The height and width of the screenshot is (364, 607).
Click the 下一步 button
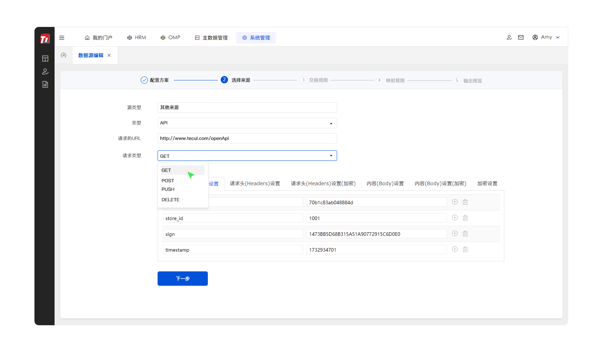tap(183, 279)
